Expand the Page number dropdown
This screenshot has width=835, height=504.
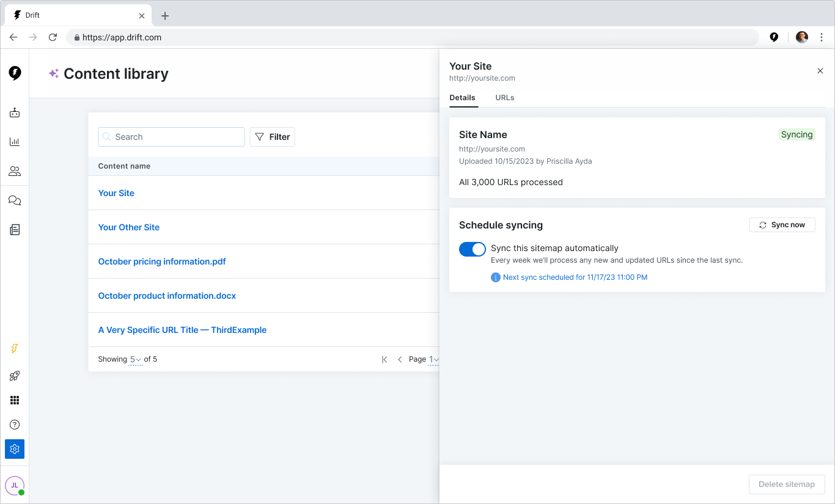433,359
